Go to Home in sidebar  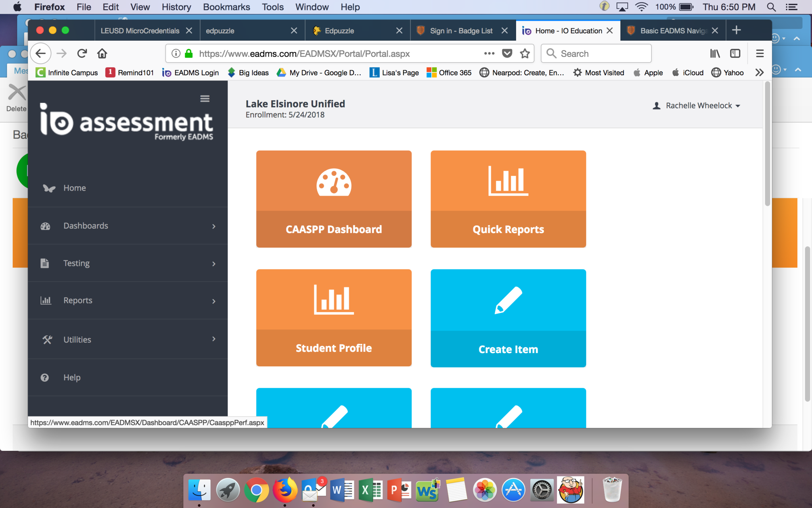click(75, 188)
